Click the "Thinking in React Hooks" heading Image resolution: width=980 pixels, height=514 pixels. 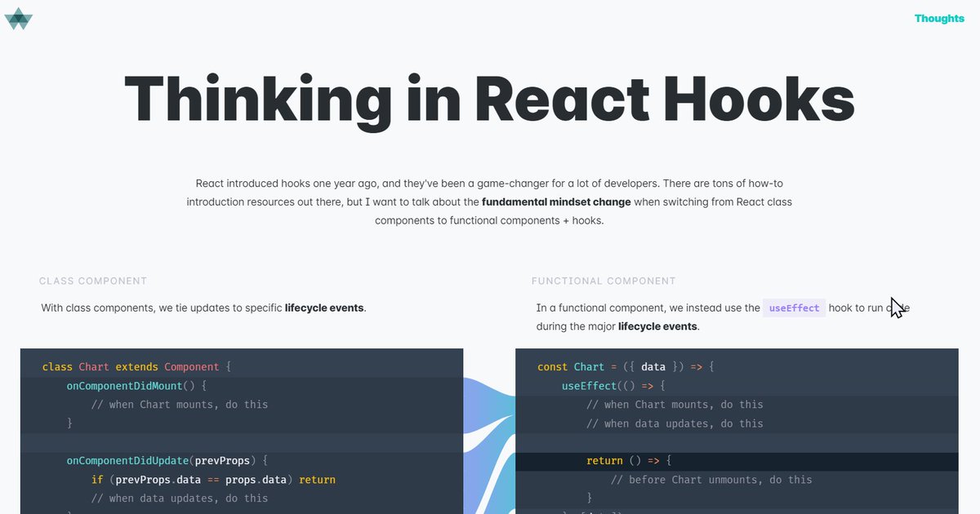pyautogui.click(x=489, y=100)
